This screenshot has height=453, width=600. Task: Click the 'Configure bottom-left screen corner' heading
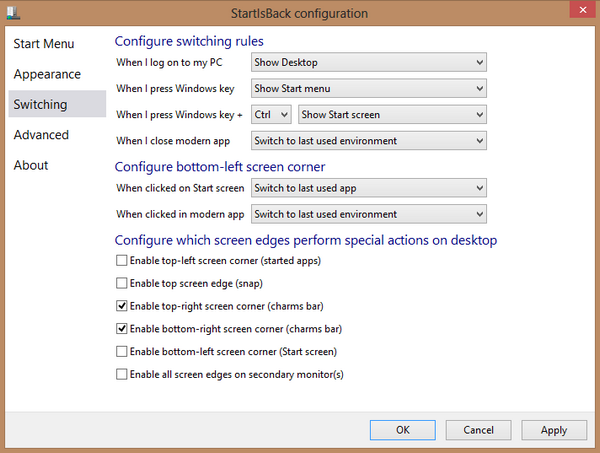coord(220,167)
